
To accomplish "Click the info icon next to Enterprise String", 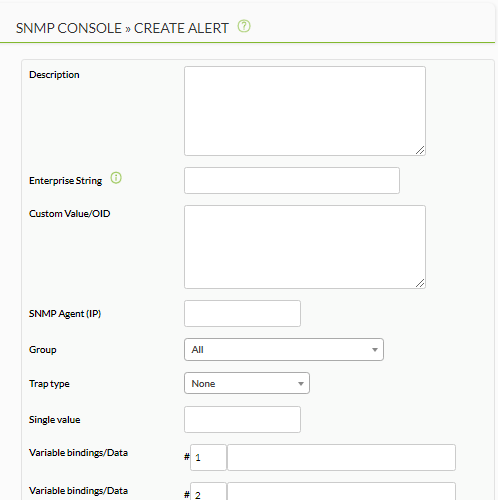I will pos(116,178).
